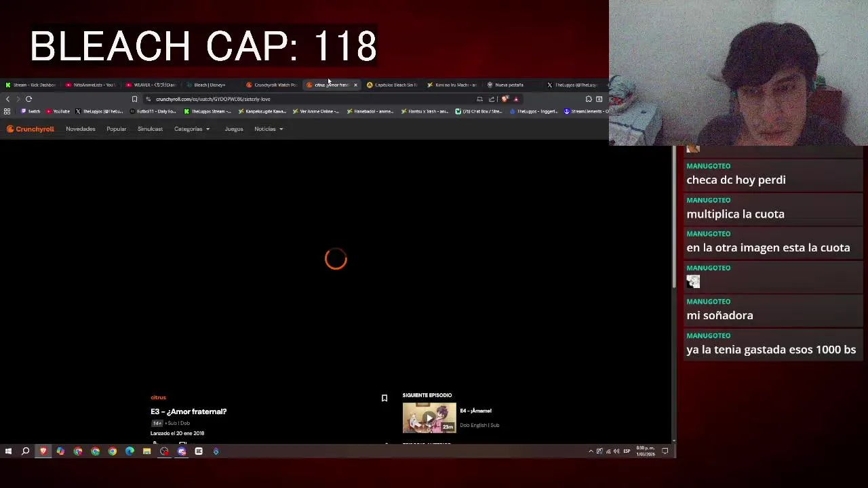The height and width of the screenshot is (488, 868).
Task: Click the E3 - ¿Amor fraternal? title
Action: 189,411
